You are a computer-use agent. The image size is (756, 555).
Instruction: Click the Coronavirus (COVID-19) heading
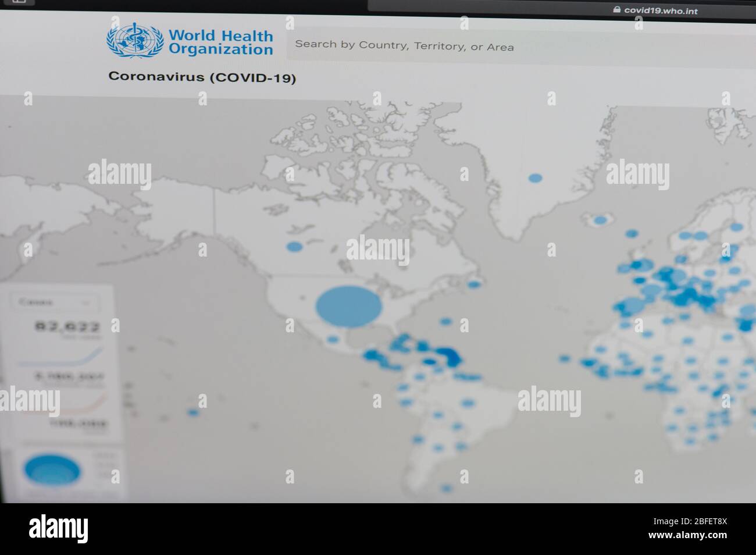tap(202, 77)
